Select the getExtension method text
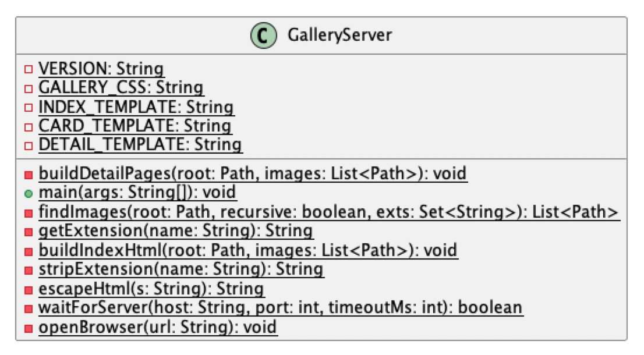The image size is (644, 355). [x=176, y=231]
